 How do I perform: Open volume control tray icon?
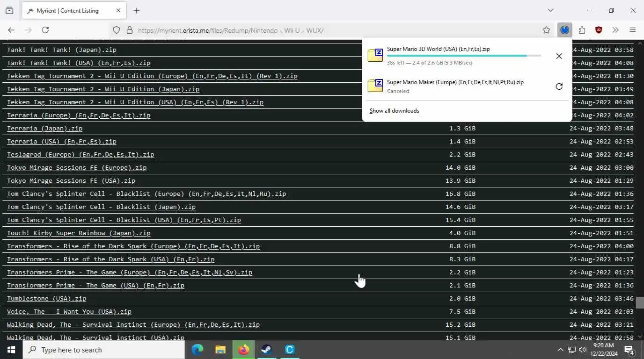pos(583,350)
